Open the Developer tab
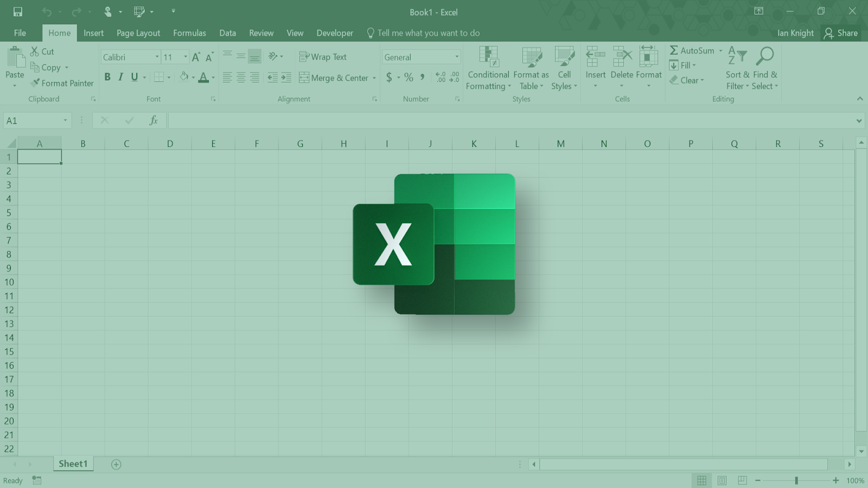This screenshot has height=488, width=868. click(x=335, y=33)
